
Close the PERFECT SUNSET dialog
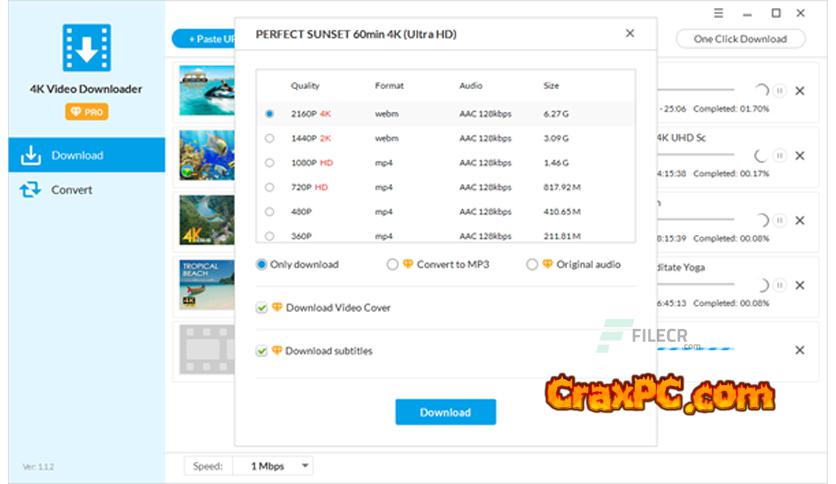pos(630,33)
